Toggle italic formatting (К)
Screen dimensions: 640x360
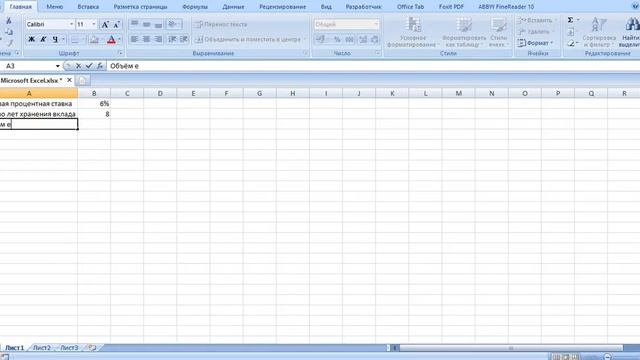coord(43,39)
